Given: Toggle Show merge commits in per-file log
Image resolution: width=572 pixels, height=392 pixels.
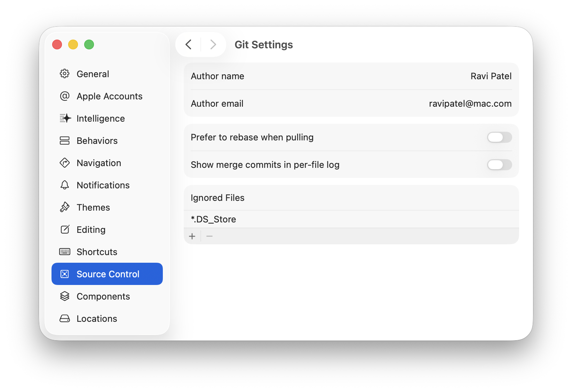Looking at the screenshot, I should 499,165.
